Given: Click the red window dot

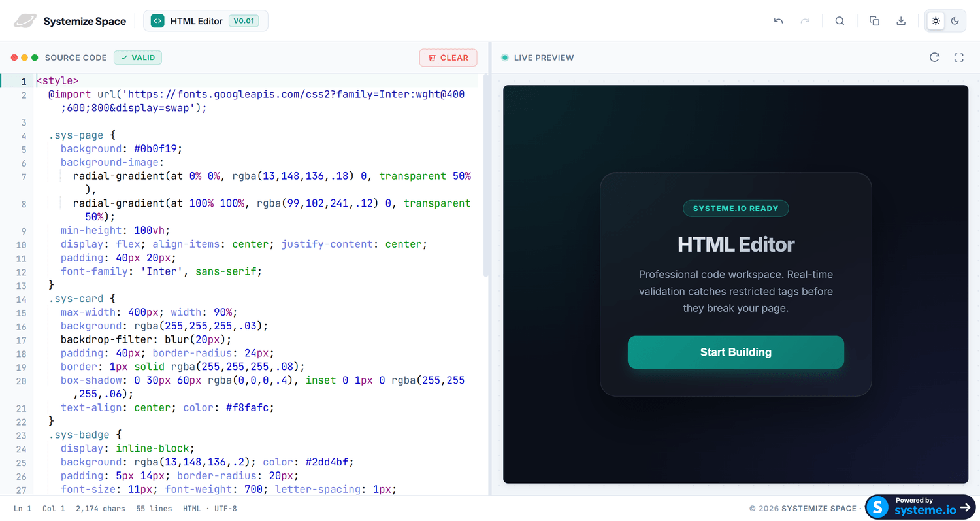Looking at the screenshot, I should [x=14, y=58].
